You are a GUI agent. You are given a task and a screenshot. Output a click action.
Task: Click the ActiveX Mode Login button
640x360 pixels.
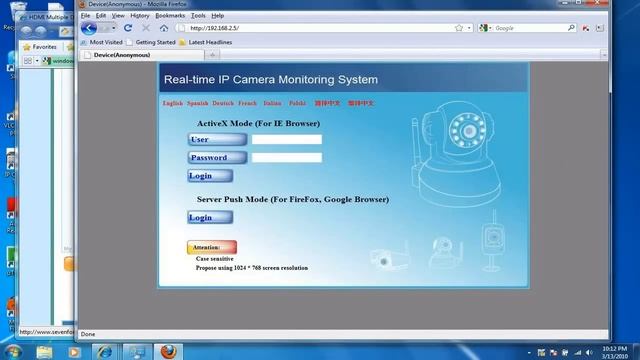point(210,176)
